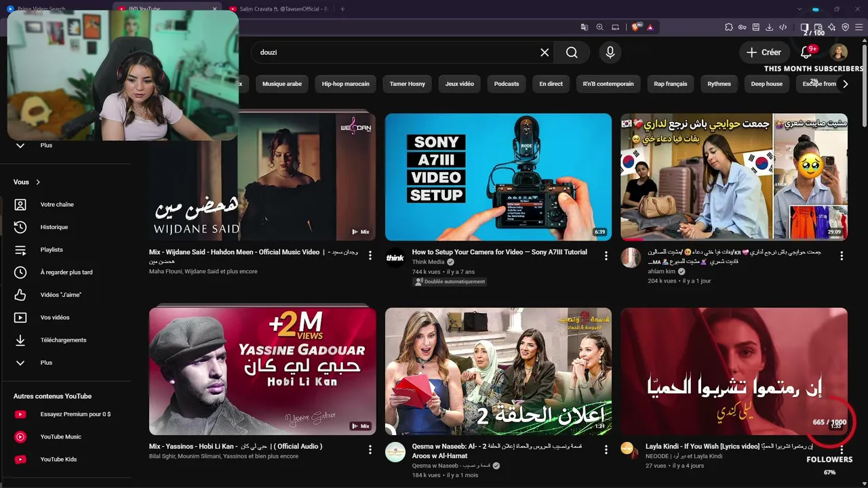Image resolution: width=868 pixels, height=488 pixels.
Task: Click the NEOODE channel avatar
Action: point(631,451)
